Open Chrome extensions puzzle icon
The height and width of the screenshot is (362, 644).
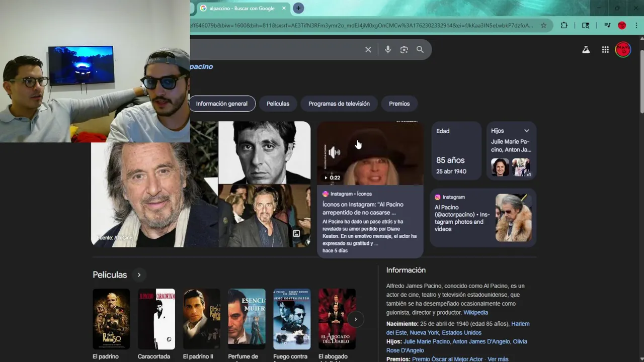click(x=564, y=25)
